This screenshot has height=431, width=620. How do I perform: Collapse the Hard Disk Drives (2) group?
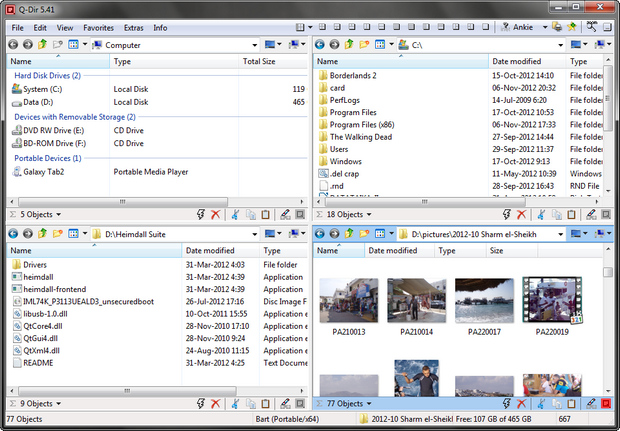(x=47, y=75)
